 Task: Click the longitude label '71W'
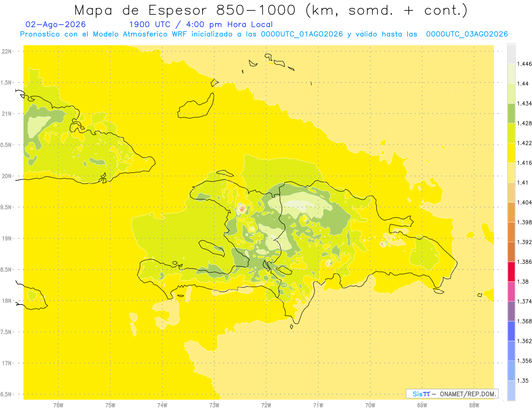pyautogui.click(x=318, y=405)
